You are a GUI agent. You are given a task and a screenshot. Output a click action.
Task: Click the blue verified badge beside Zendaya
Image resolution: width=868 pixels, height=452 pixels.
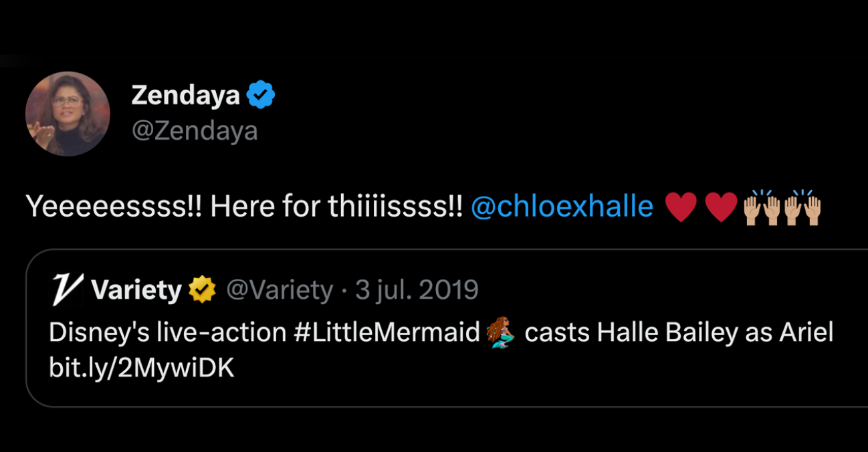261,96
